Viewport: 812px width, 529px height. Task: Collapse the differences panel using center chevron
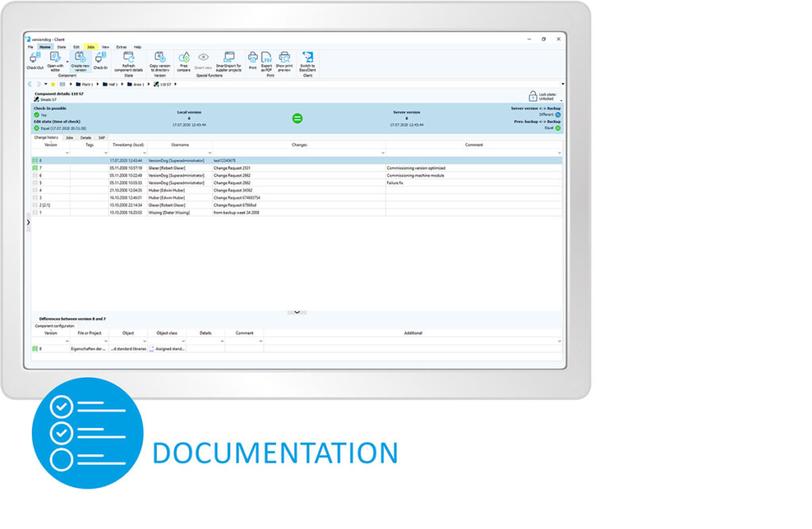point(297,312)
